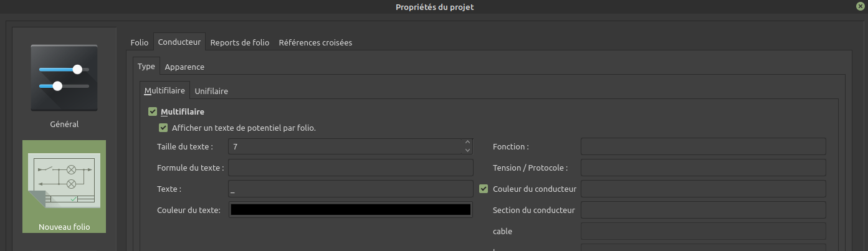This screenshot has width=868, height=251.
Task: Click into the Texte input field
Action: tap(351, 189)
